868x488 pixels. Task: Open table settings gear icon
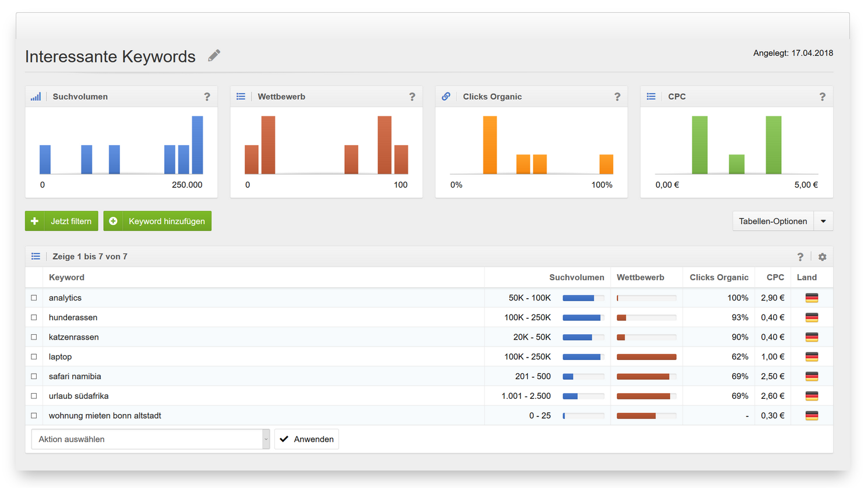822,257
